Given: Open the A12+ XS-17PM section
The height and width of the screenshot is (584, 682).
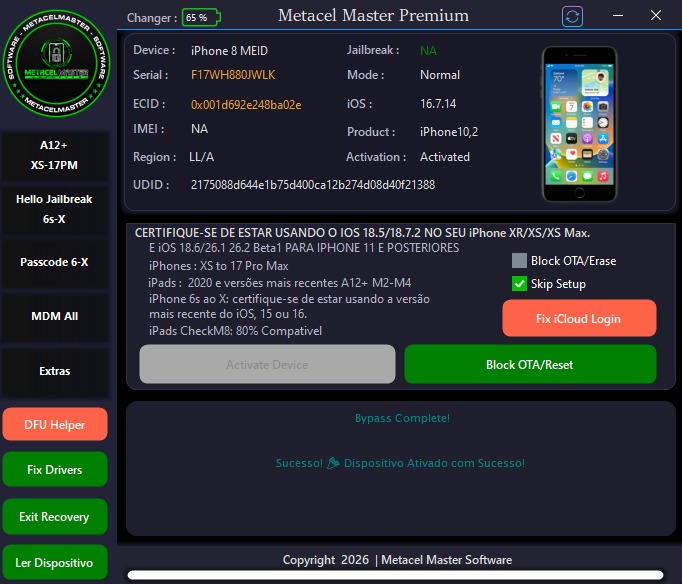Looking at the screenshot, I should click(x=54, y=155).
